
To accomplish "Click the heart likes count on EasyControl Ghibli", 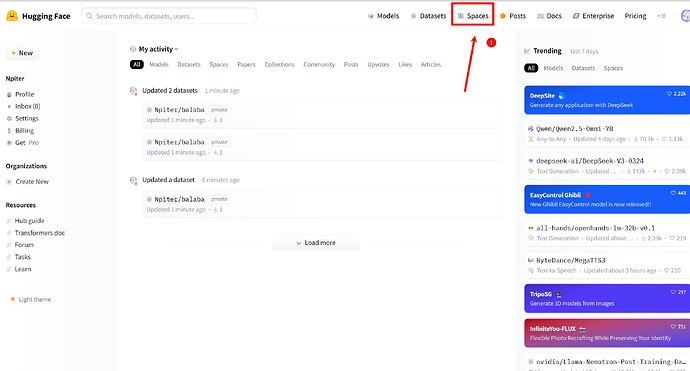I will coord(678,193).
